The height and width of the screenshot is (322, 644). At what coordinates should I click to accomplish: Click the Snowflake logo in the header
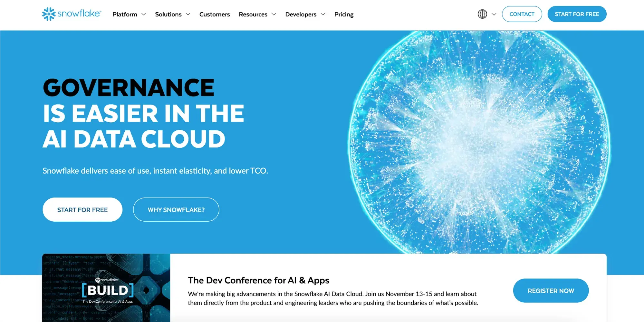(72, 14)
